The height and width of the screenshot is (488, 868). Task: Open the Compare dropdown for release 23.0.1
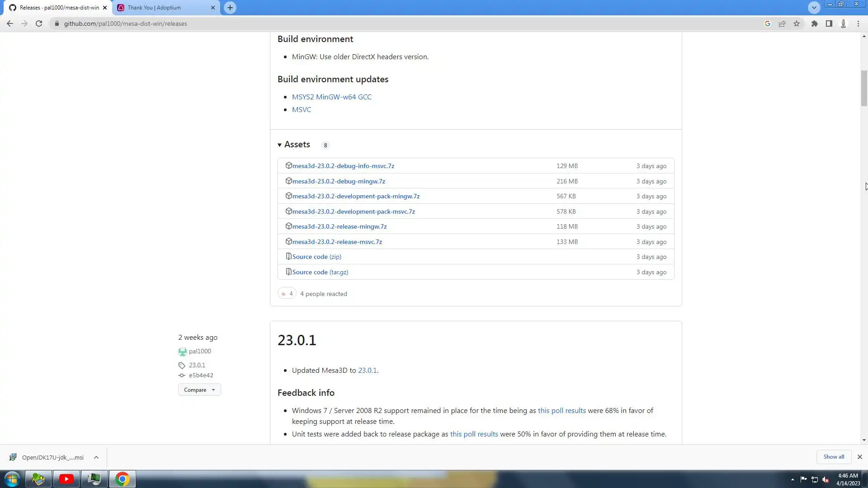pyautogui.click(x=199, y=390)
